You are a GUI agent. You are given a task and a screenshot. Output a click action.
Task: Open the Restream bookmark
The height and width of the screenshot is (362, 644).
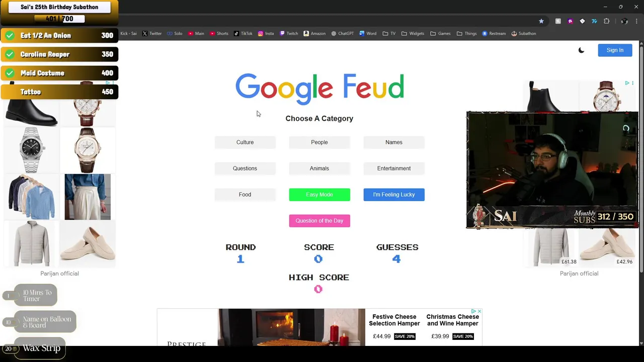[494, 34]
